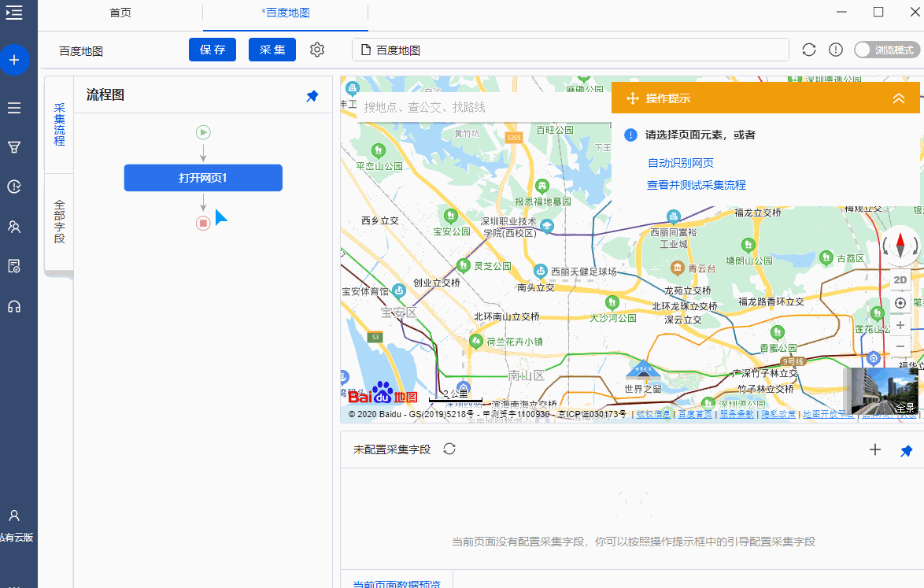Image resolution: width=924 pixels, height=588 pixels.
Task: Click the 采集 collect button
Action: coord(272,50)
